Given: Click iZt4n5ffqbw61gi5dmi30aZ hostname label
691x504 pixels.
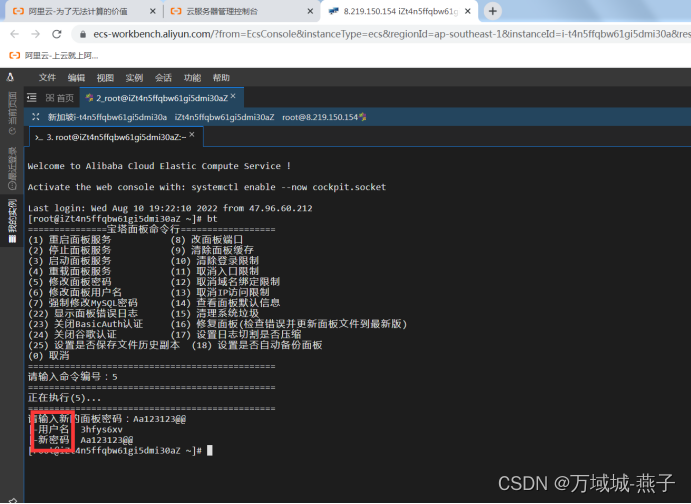Looking at the screenshot, I should 224,117.
